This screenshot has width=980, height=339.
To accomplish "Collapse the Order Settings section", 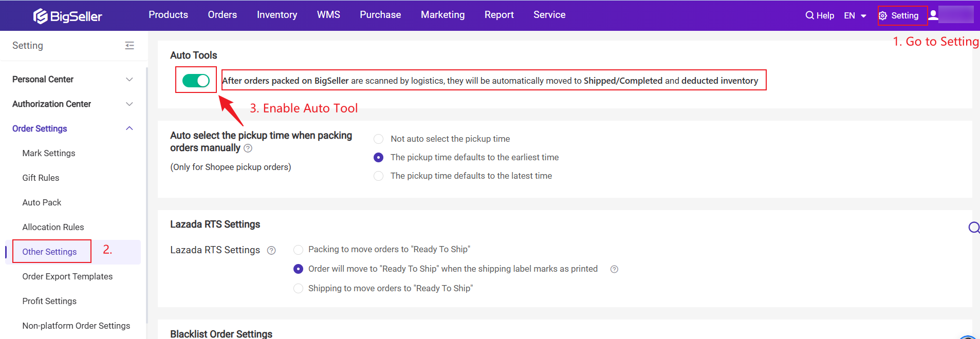I will tap(73, 128).
